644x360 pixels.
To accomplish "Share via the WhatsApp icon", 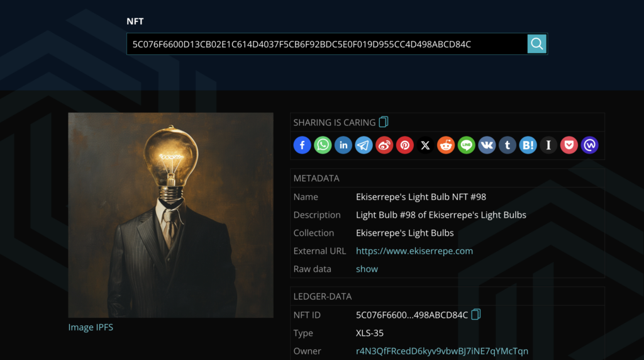I will point(323,145).
